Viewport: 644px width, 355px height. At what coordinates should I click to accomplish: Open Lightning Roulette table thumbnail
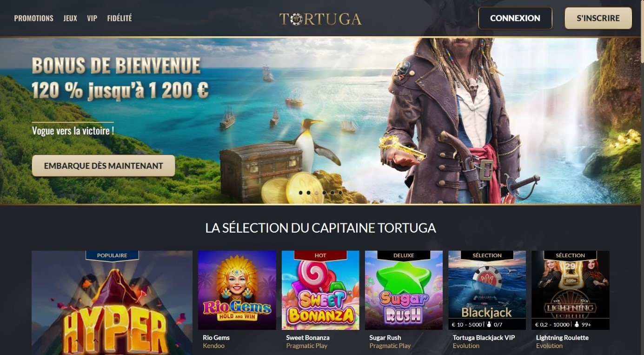[571, 290]
